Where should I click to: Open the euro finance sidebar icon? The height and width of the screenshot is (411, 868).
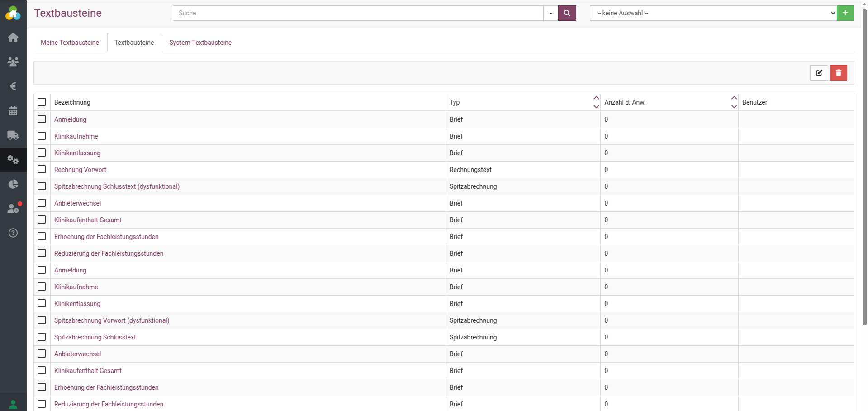pos(13,86)
